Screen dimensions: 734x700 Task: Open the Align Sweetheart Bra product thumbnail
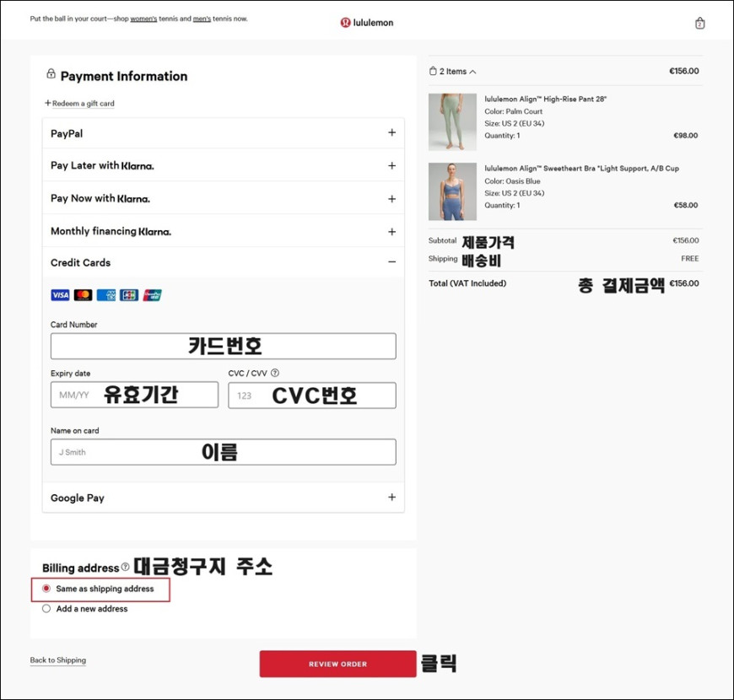point(452,191)
